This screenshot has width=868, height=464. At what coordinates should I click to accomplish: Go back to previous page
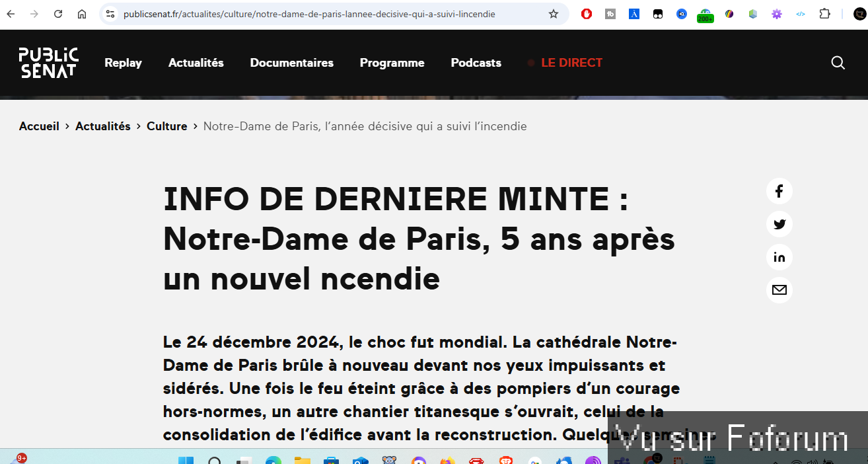point(11,14)
